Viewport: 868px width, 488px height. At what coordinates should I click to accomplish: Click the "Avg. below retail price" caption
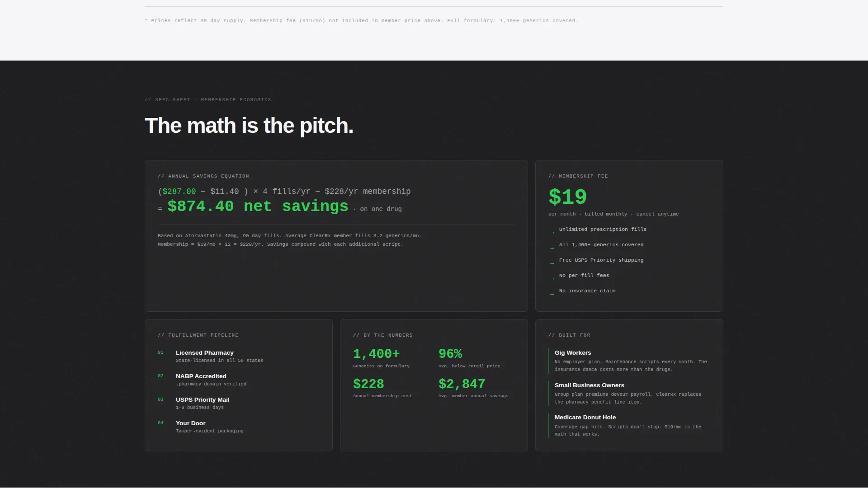click(x=469, y=366)
